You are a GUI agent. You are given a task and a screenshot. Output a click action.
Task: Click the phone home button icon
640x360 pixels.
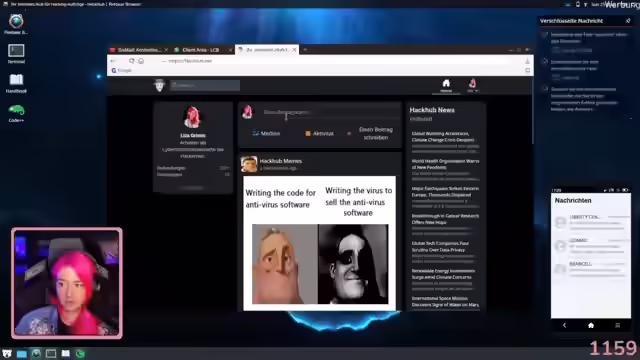pos(591,325)
